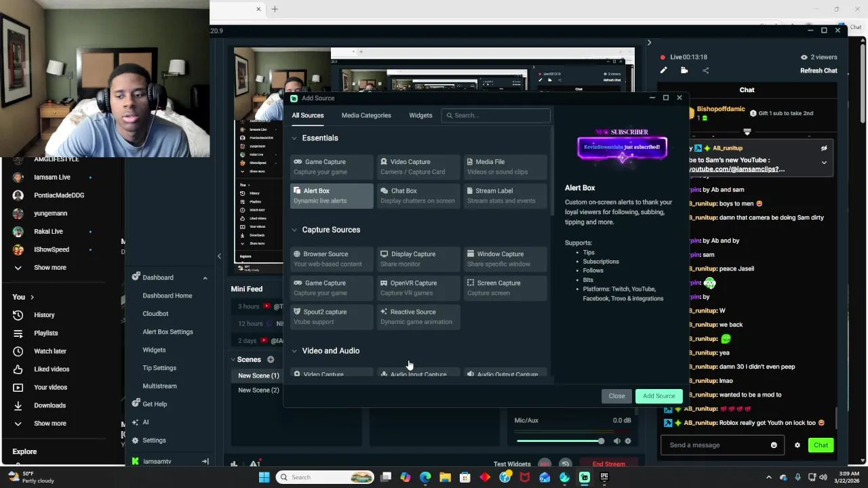The width and height of the screenshot is (868, 488).
Task: Switch to the Widgets tab
Action: coord(420,115)
